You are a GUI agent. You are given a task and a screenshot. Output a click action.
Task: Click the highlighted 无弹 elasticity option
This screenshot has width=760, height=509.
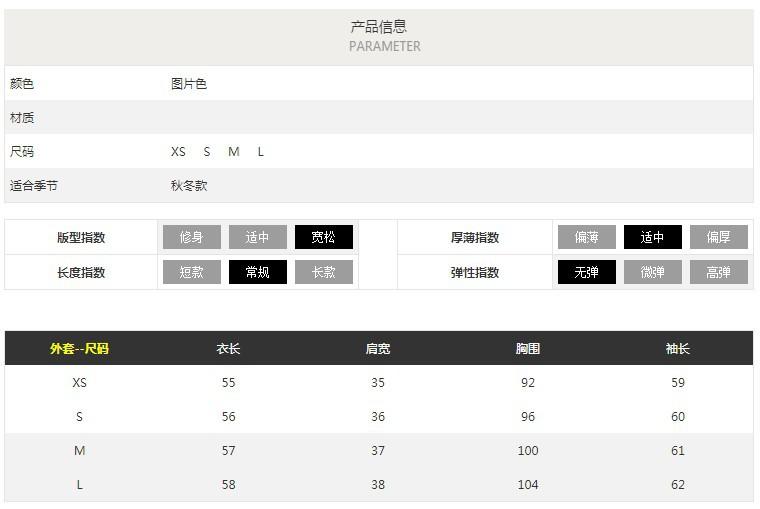[x=586, y=272]
